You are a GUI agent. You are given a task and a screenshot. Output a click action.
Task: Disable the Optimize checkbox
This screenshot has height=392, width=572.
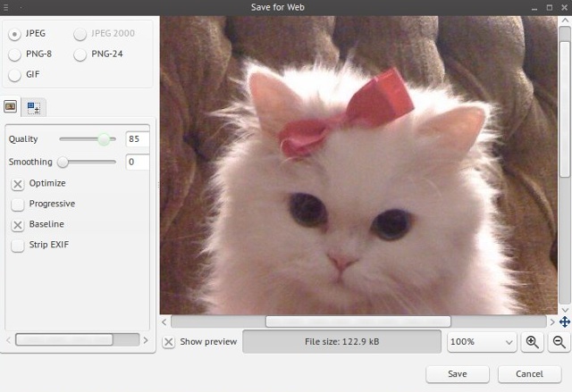[18, 184]
